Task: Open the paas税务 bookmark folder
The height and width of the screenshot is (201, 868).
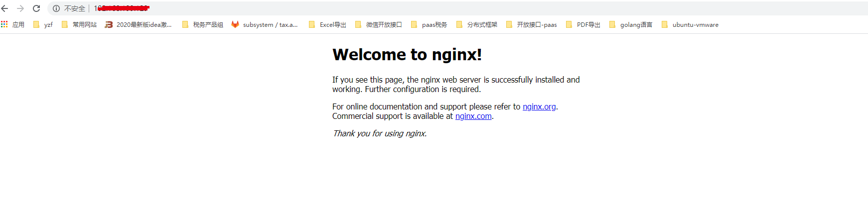Action: click(429, 24)
